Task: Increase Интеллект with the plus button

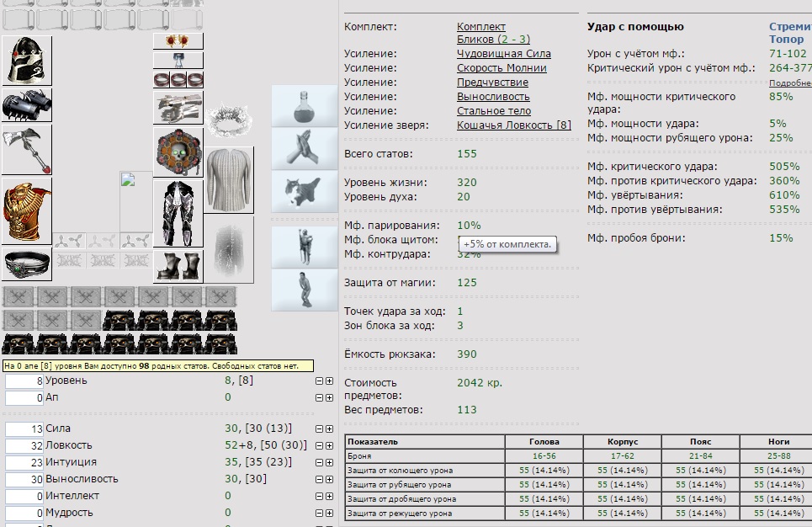Action: pyautogui.click(x=329, y=497)
